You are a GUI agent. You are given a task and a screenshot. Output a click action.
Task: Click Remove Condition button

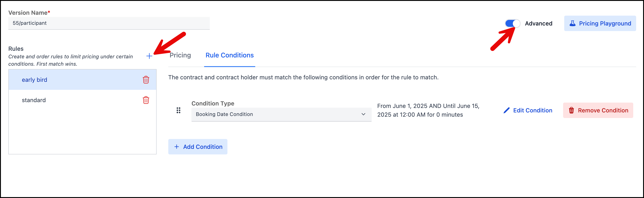tap(598, 110)
